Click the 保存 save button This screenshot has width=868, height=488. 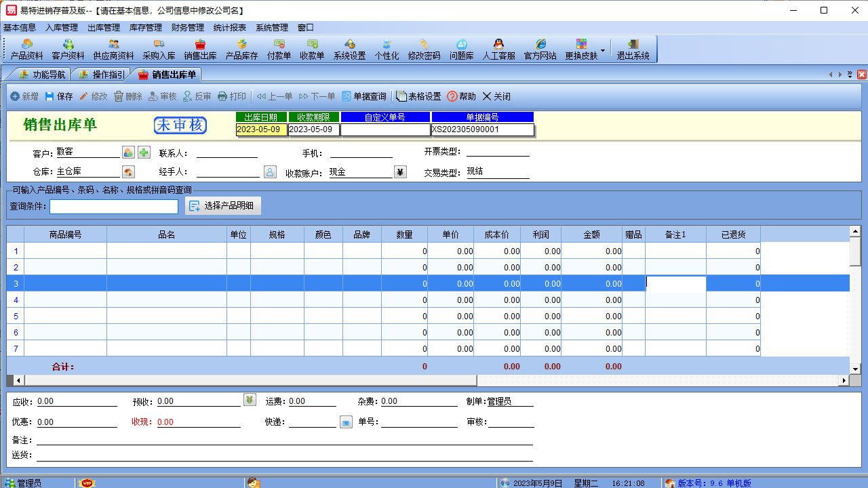(x=59, y=96)
